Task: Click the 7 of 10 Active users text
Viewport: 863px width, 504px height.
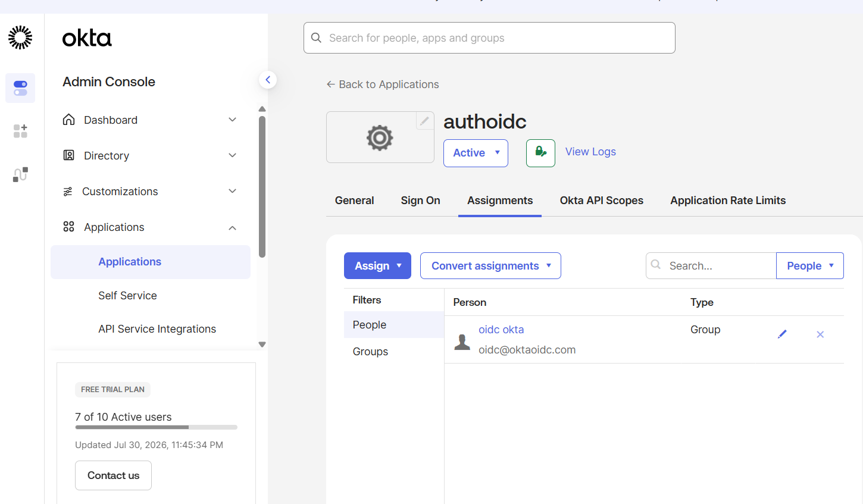Action: 123,417
